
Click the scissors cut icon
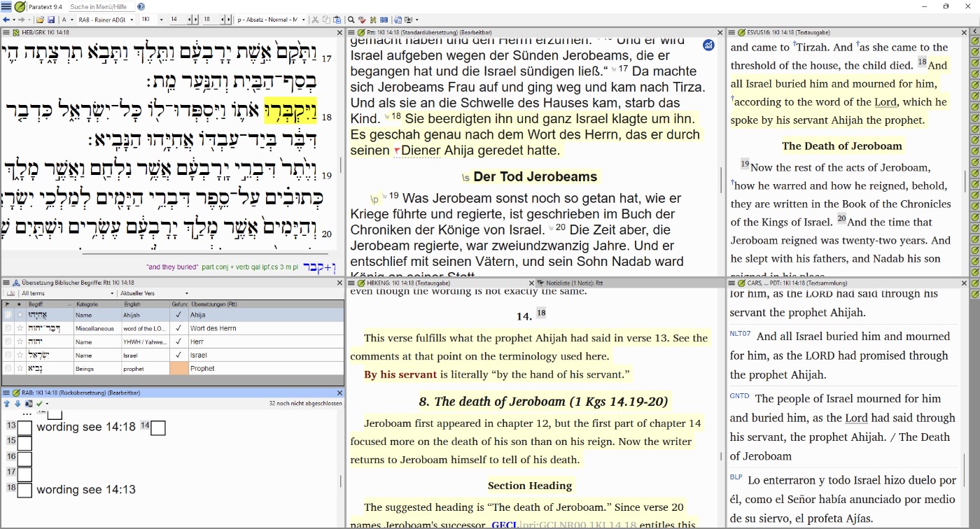coord(315,20)
